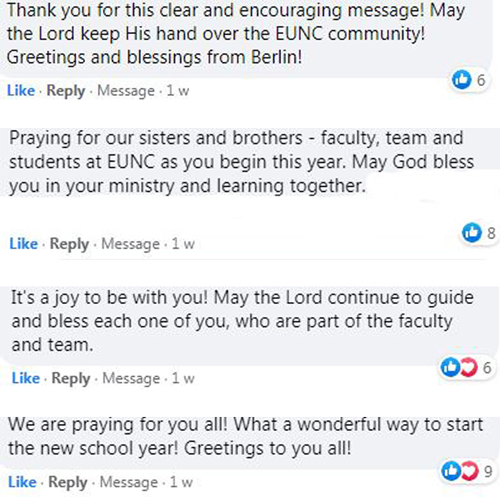Click like reaction icon on joy comment
500x497 pixels.
(x=450, y=367)
